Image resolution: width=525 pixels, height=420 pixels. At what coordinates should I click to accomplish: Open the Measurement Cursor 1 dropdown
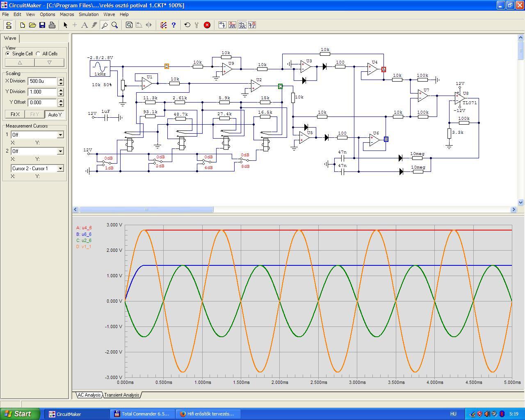point(60,135)
